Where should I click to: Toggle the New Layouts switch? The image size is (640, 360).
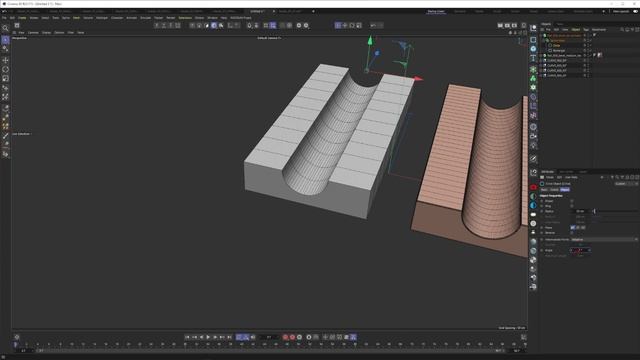[x=635, y=11]
